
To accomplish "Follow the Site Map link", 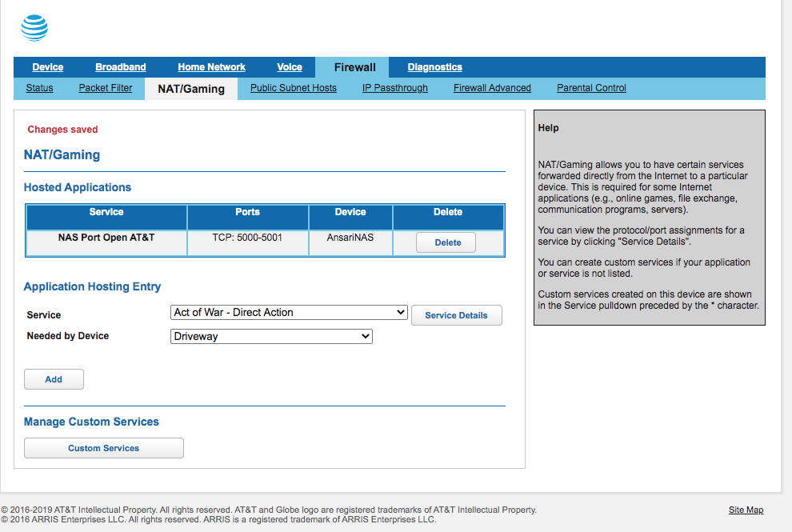I will 746,510.
